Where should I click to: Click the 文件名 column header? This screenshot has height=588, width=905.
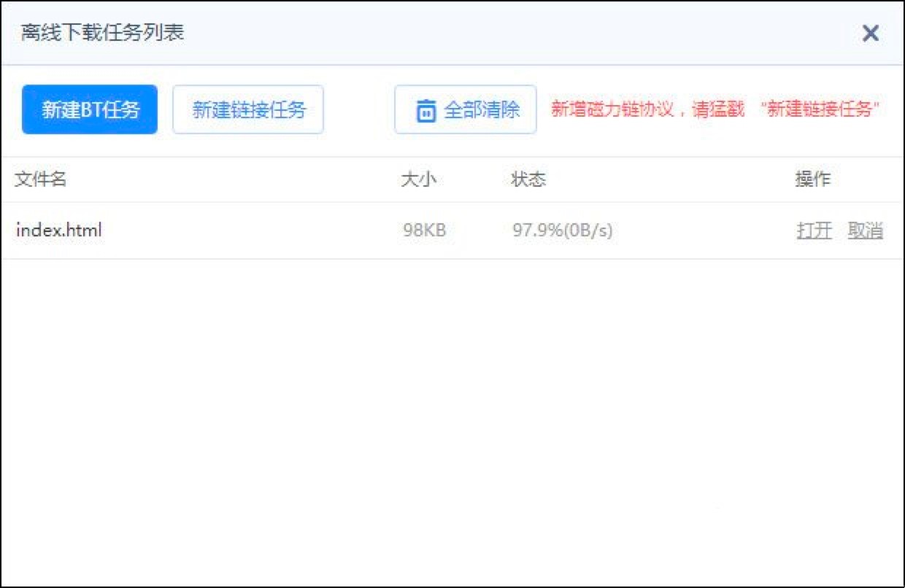click(x=41, y=179)
